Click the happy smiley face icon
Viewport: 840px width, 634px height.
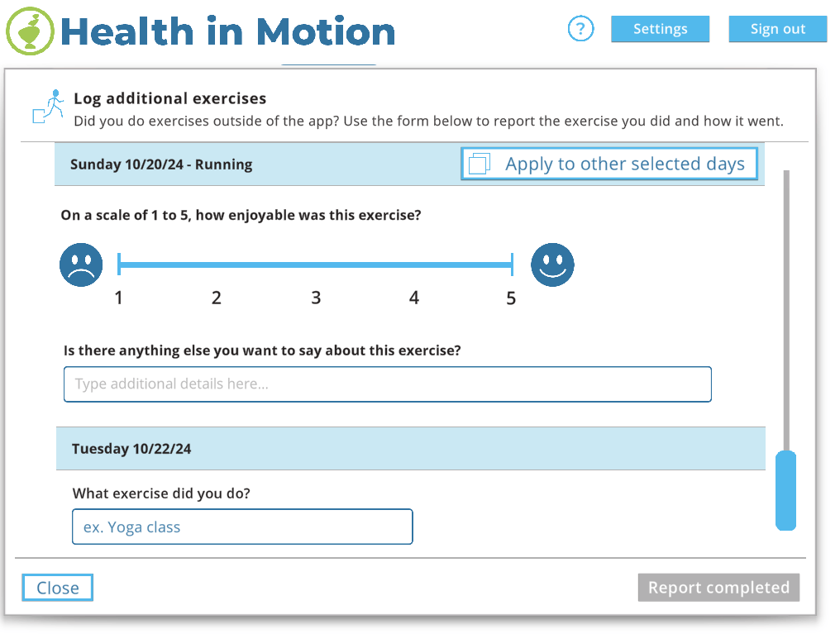[x=552, y=265]
